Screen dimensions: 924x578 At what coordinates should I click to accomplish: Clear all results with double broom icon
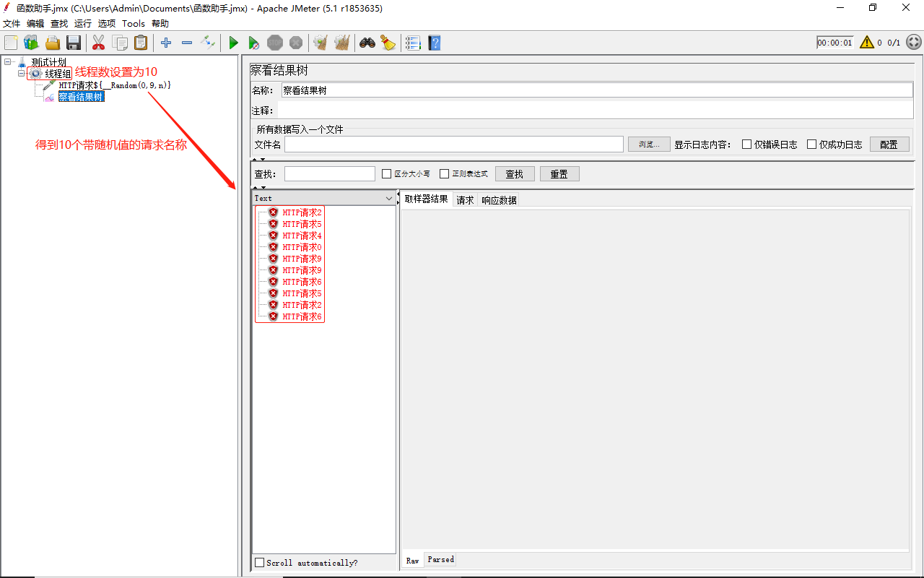tap(342, 43)
